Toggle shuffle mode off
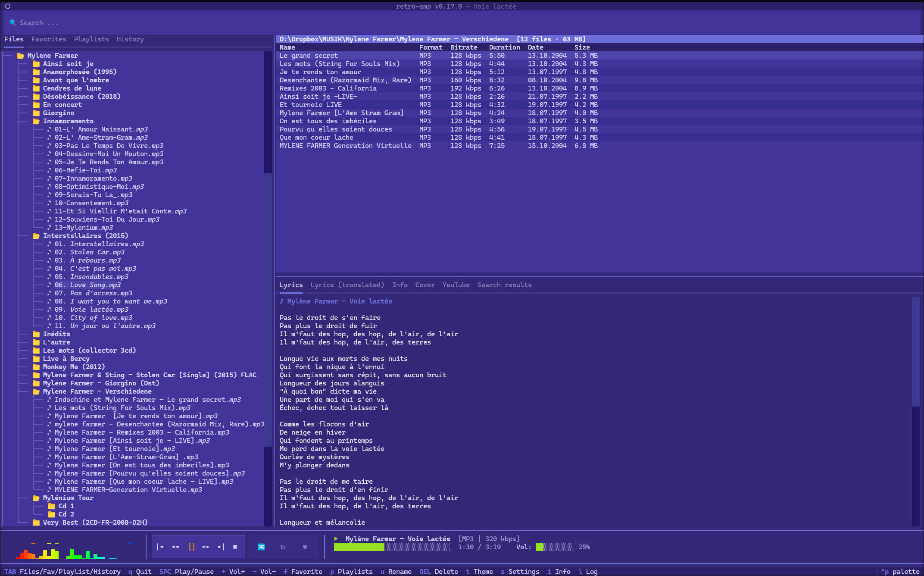 click(261, 547)
